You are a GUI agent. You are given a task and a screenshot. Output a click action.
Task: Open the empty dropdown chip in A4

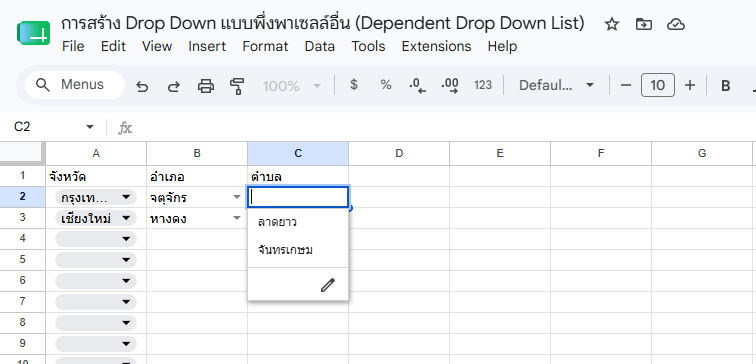pyautogui.click(x=96, y=239)
